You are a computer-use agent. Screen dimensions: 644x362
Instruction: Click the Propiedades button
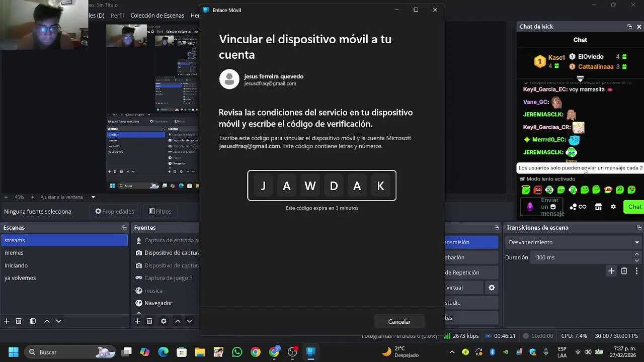(115, 212)
